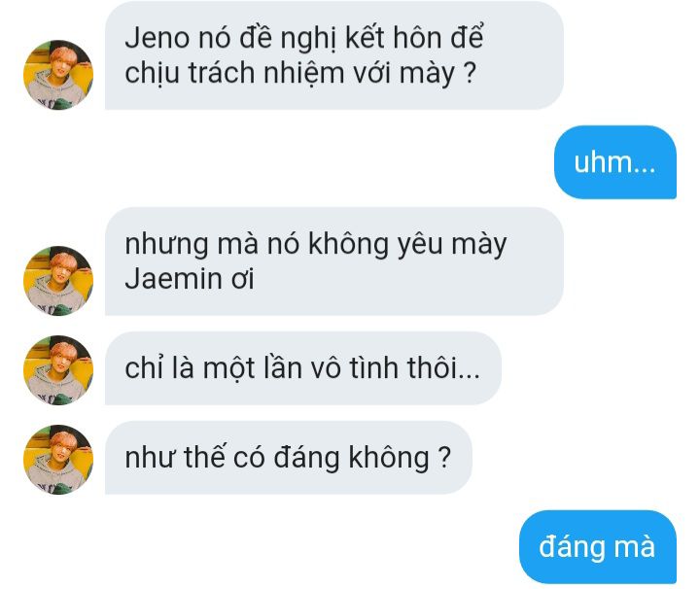Click the name 'Jaemin' in the gray message
The height and width of the screenshot is (589, 700).
click(173, 279)
